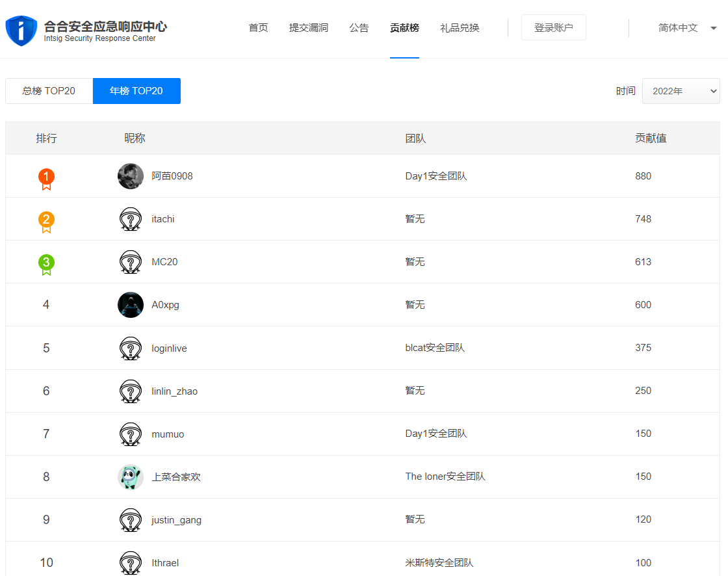Select the 年榜 TOP20 tab
Image resolution: width=728 pixels, height=576 pixels.
pos(136,91)
